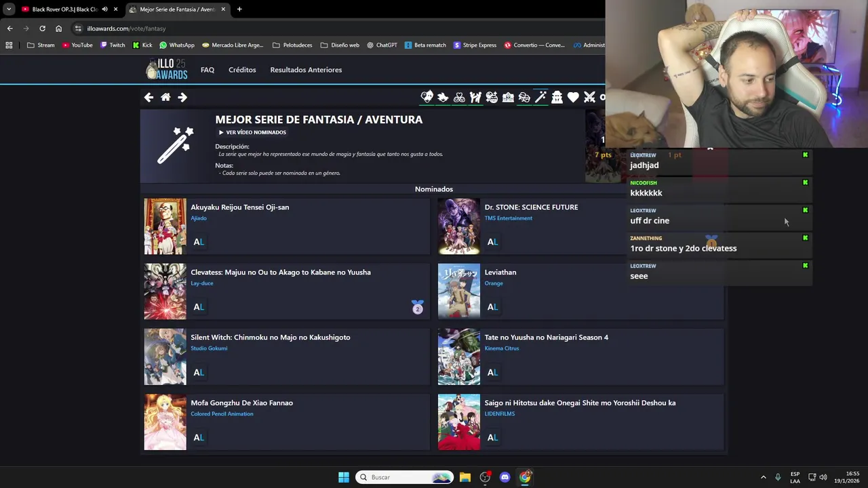Open the volume control in system tray

pyautogui.click(x=823, y=477)
